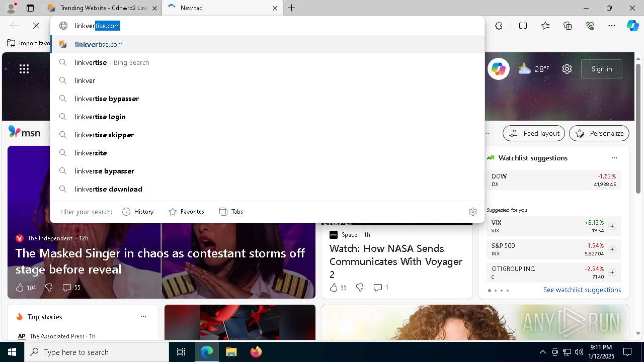
Task: Choose linkvertise Bing Search suggestion
Action: 267,62
